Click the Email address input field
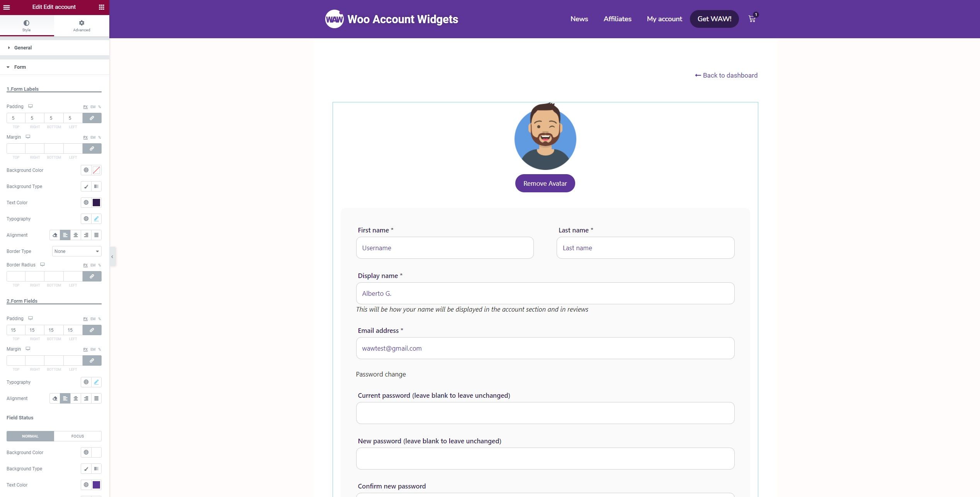Screen dimensions: 980x497 (545, 348)
